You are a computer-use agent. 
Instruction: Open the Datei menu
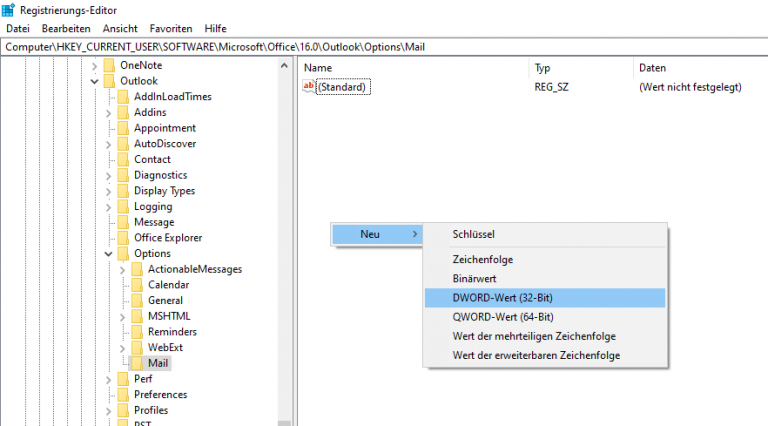pyautogui.click(x=18, y=29)
